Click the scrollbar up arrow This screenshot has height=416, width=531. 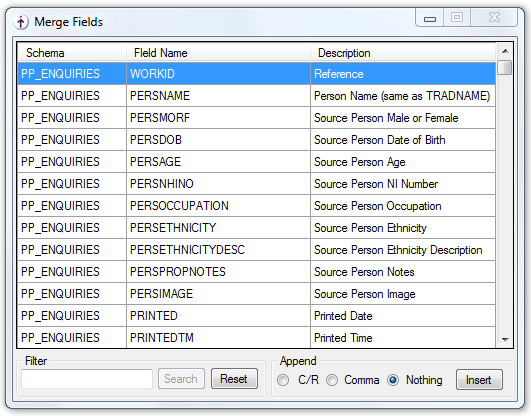click(x=505, y=51)
